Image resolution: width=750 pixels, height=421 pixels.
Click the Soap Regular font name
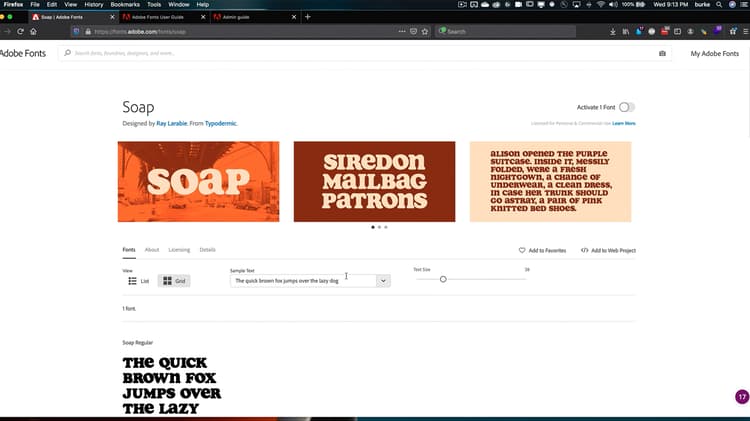pos(138,343)
